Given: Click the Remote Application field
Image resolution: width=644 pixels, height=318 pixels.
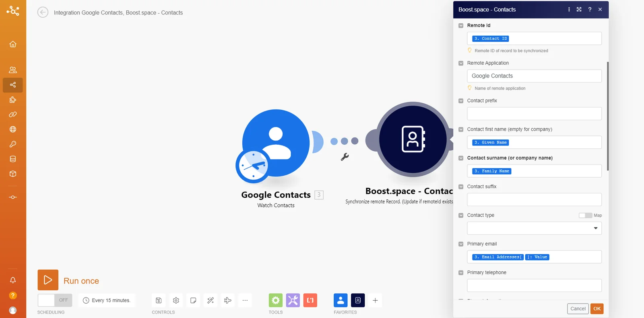Looking at the screenshot, I should [x=534, y=76].
